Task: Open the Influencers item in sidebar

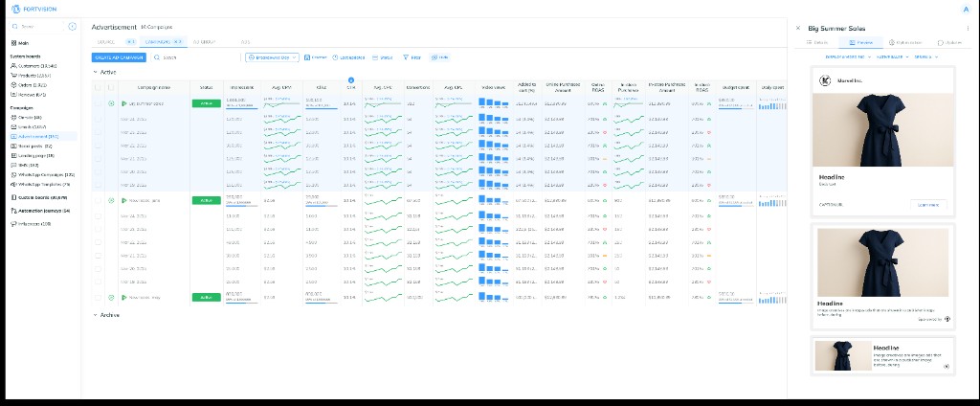Action: [32, 224]
